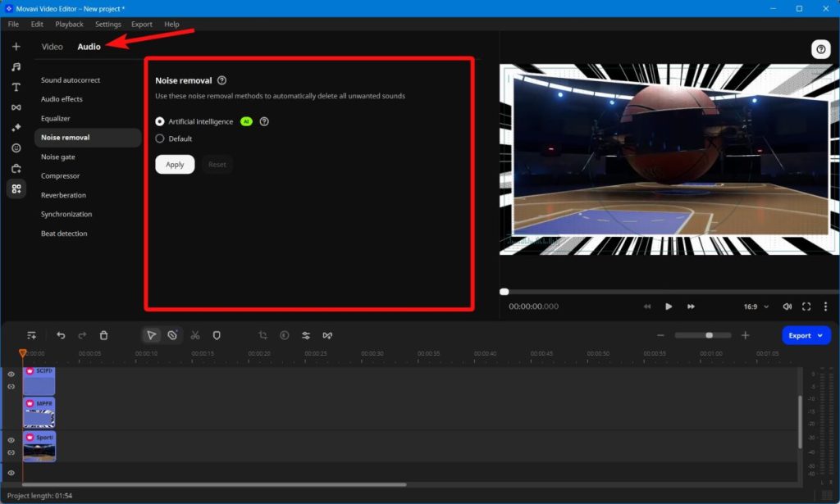Open the Effects sparkle tab in the sidebar
Image resolution: width=840 pixels, height=504 pixels.
pos(16,127)
